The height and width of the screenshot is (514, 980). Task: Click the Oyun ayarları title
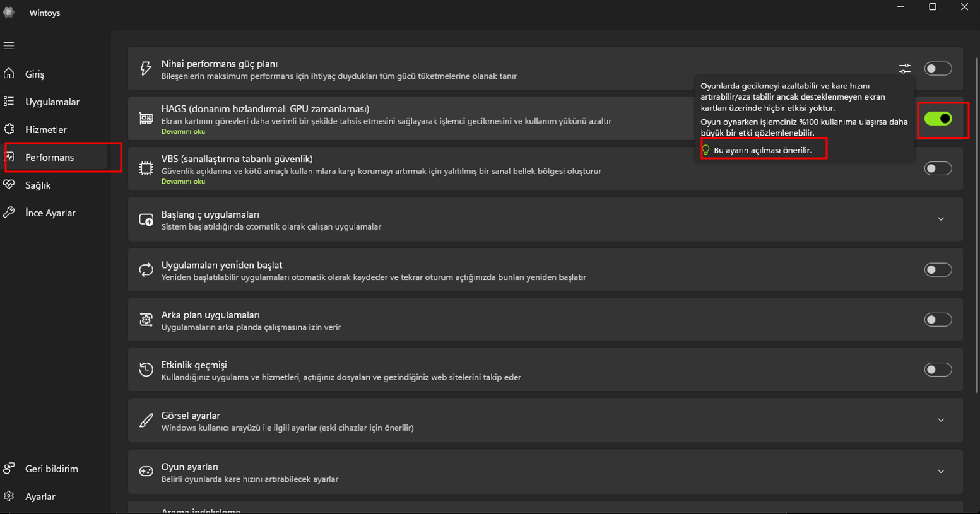click(x=190, y=467)
